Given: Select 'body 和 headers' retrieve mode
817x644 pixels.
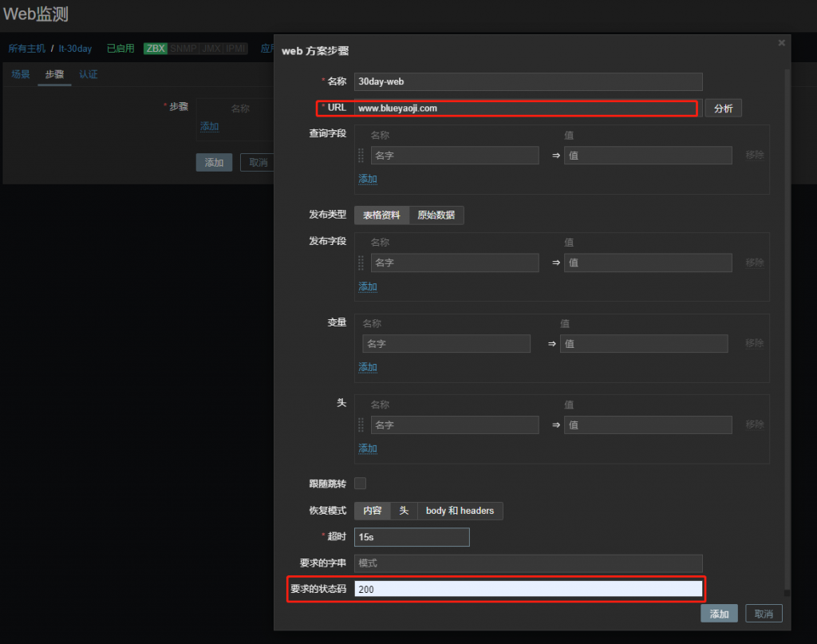Looking at the screenshot, I should pos(460,511).
